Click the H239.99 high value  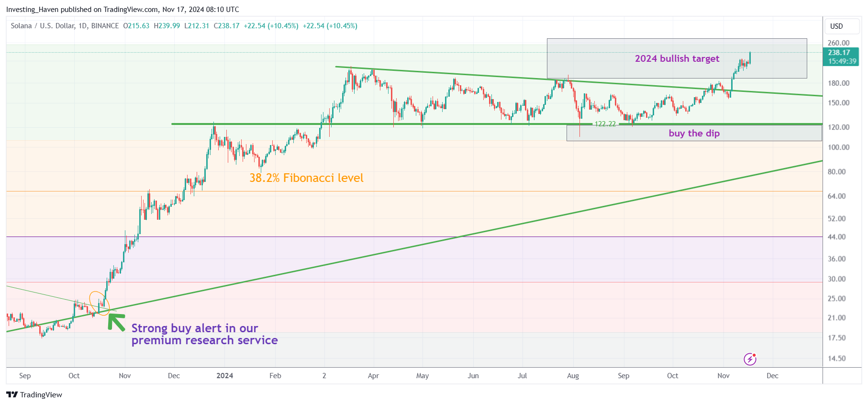pos(167,26)
